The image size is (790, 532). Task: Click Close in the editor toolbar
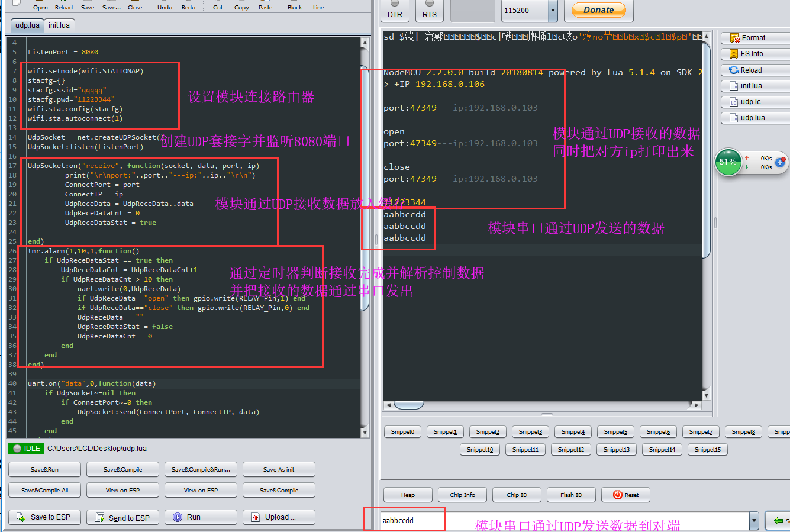[135, 7]
